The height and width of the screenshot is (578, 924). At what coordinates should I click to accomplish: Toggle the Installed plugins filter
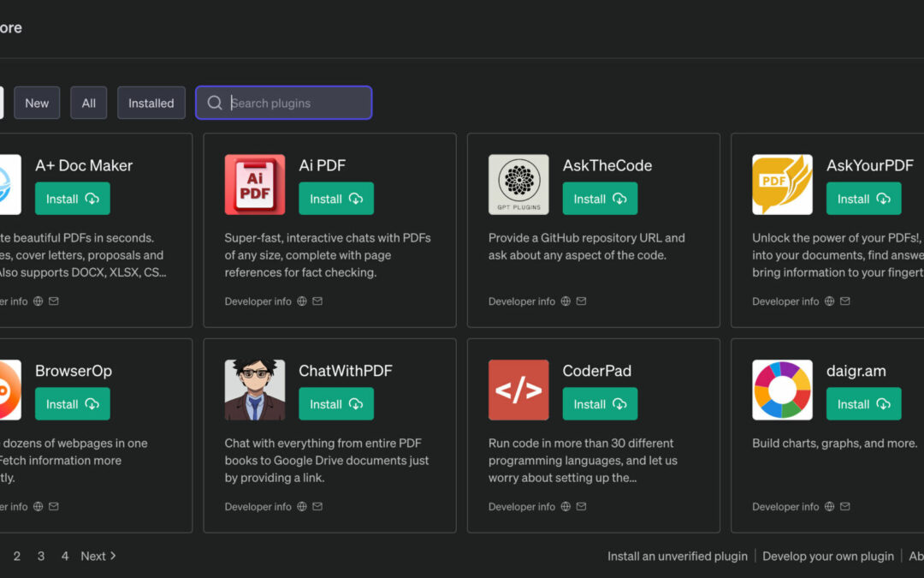coord(151,103)
